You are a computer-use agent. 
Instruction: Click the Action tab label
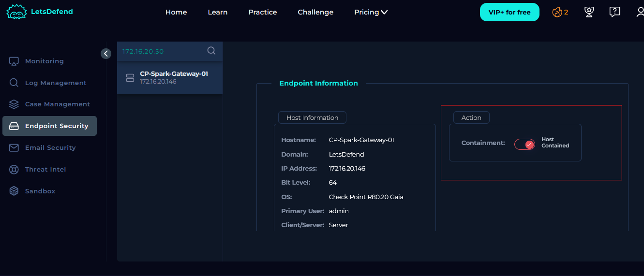click(x=471, y=117)
